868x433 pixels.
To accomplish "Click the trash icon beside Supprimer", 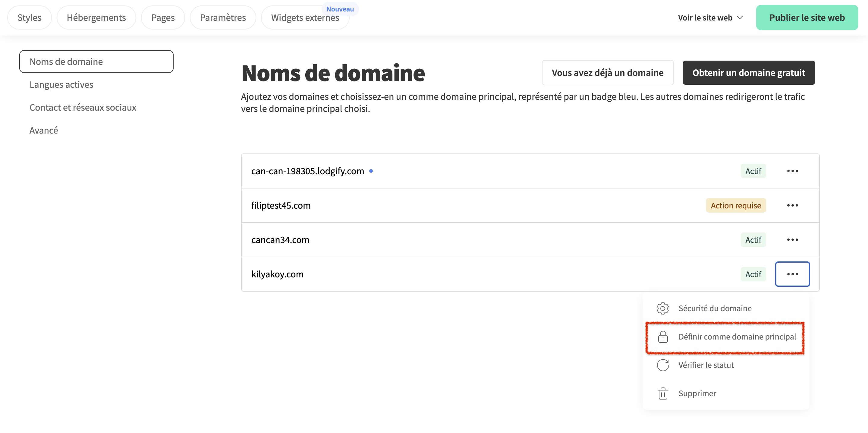I will coord(662,393).
